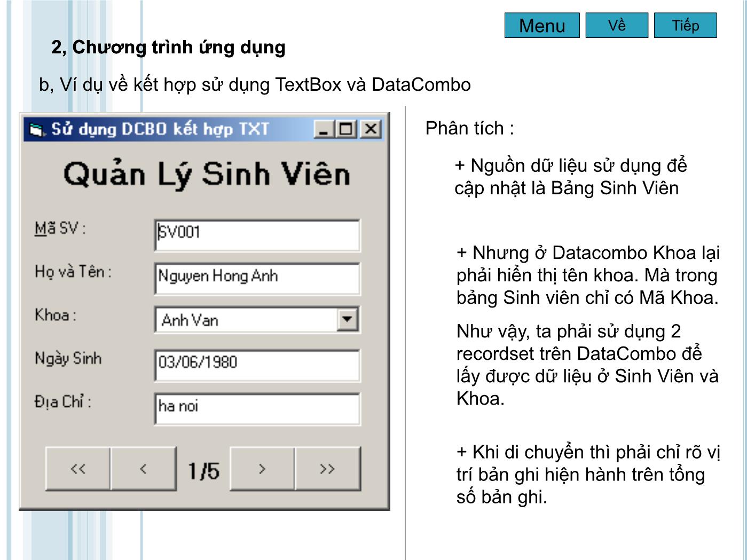
Task: Click the Quản Lý Sinh Viên heading
Action: click(x=207, y=174)
